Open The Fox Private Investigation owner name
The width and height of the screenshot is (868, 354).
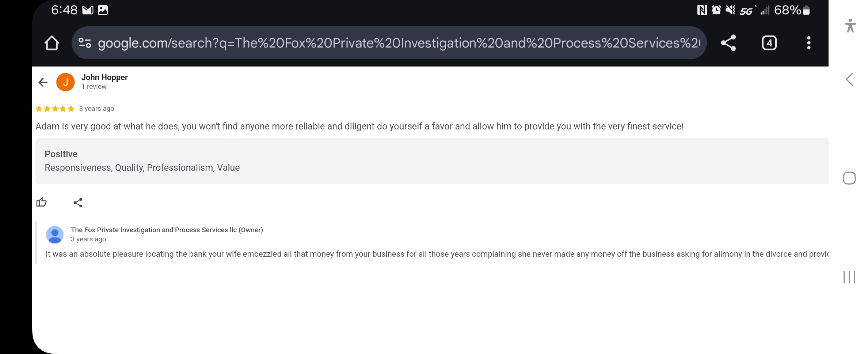[167, 230]
